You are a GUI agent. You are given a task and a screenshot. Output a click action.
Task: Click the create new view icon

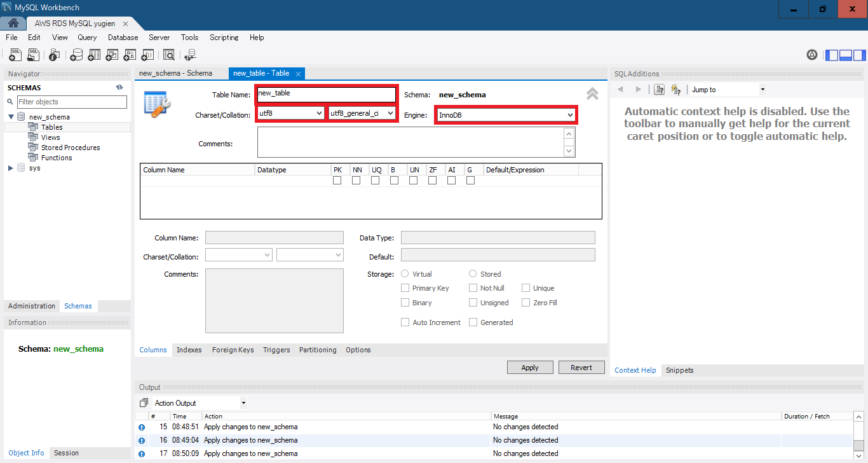tap(112, 55)
